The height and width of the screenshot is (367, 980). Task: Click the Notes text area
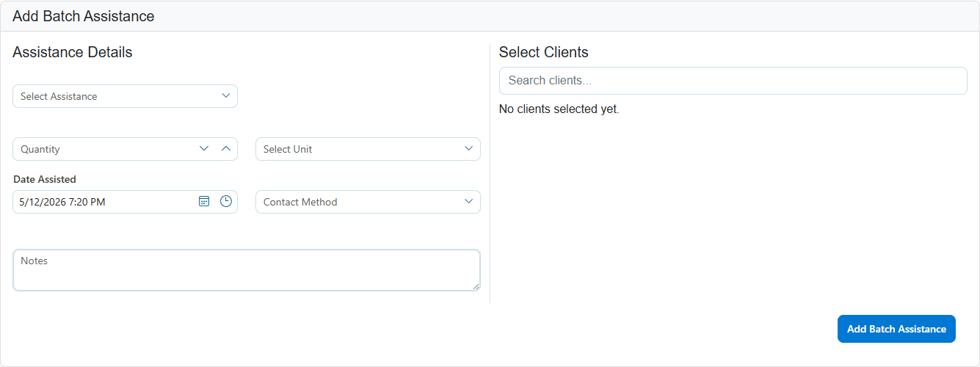click(x=247, y=270)
